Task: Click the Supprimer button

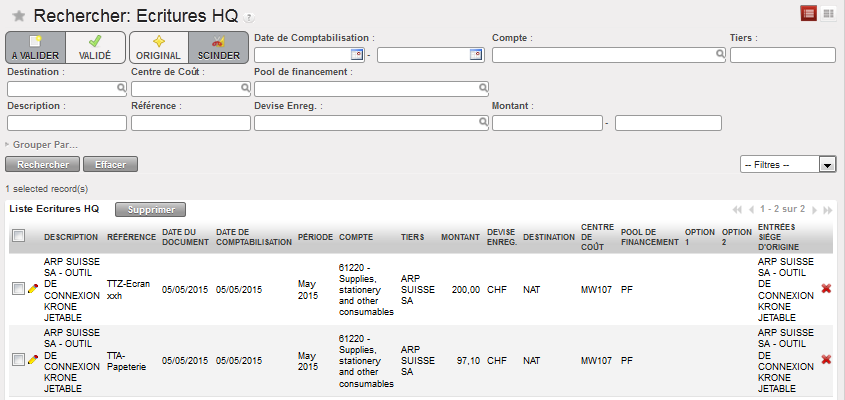Action: pos(150,210)
